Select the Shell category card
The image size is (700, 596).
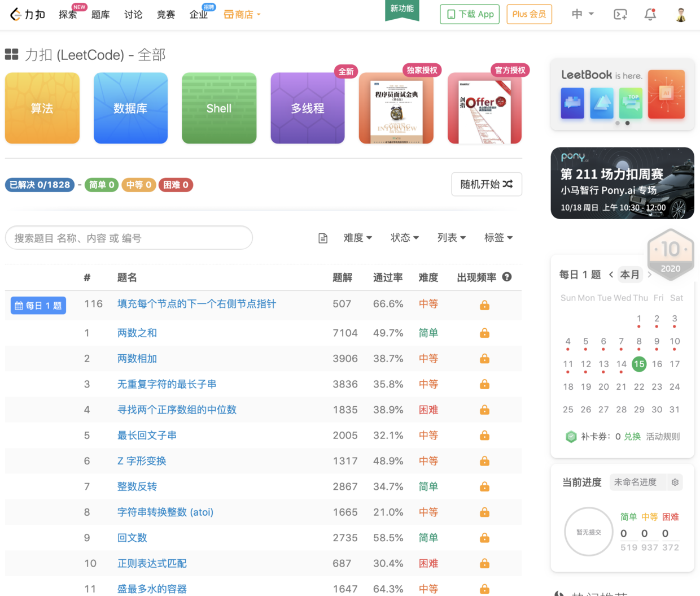coord(219,108)
